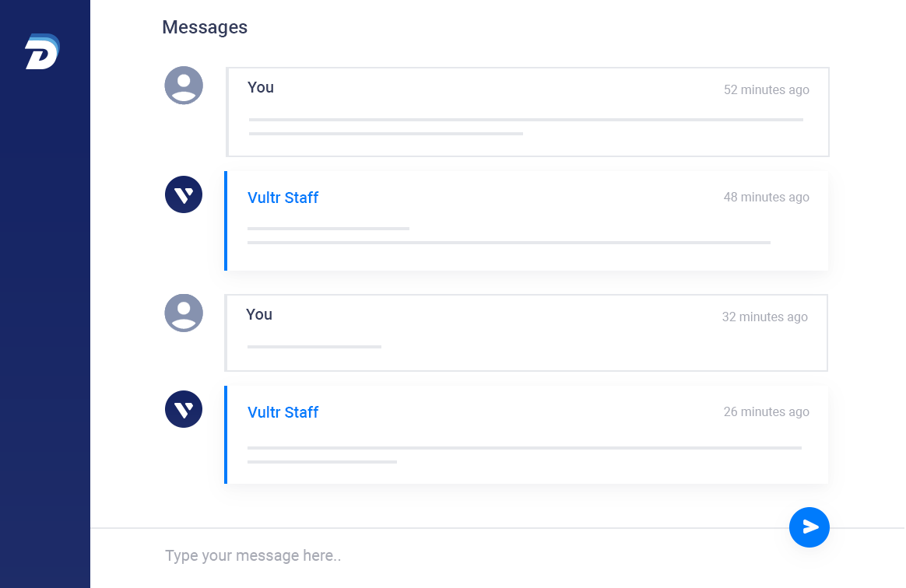Click You name in the 52 minutes message
Viewport: 906px width, 588px height.
[261, 87]
